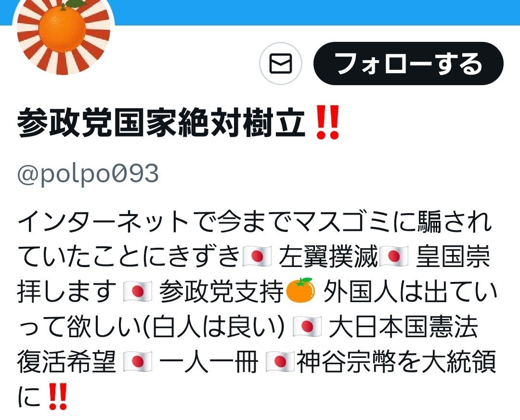Image resolution: width=520 pixels, height=420 pixels.
Task: Open the direct message envelope icon
Action: coord(281,64)
